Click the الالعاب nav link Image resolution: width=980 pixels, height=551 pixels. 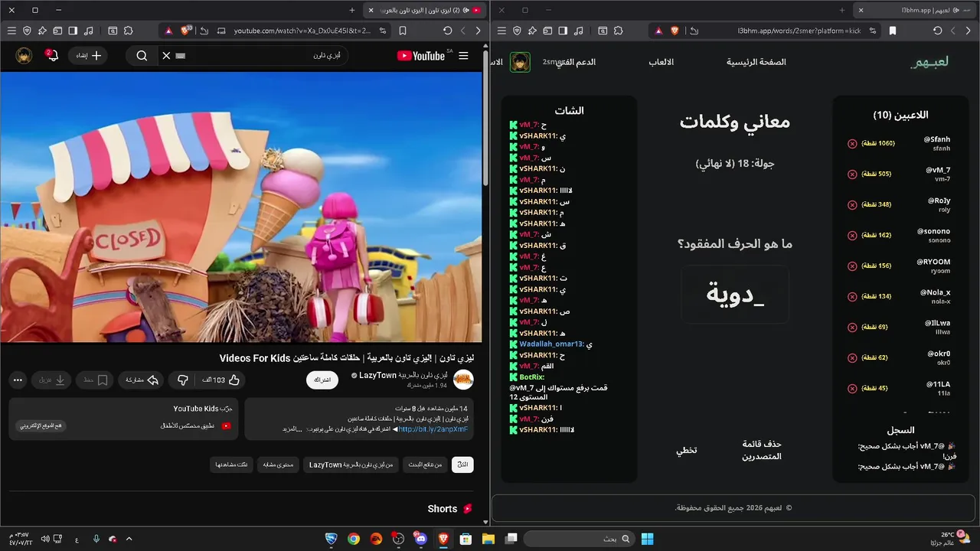tap(661, 62)
